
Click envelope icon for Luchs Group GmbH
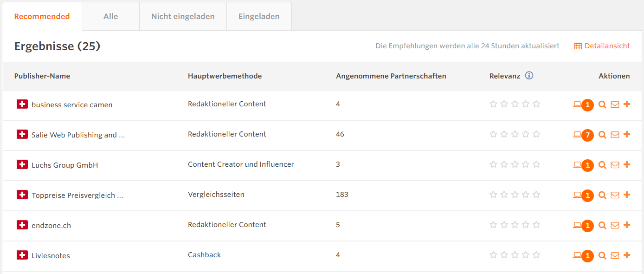pyautogui.click(x=615, y=165)
